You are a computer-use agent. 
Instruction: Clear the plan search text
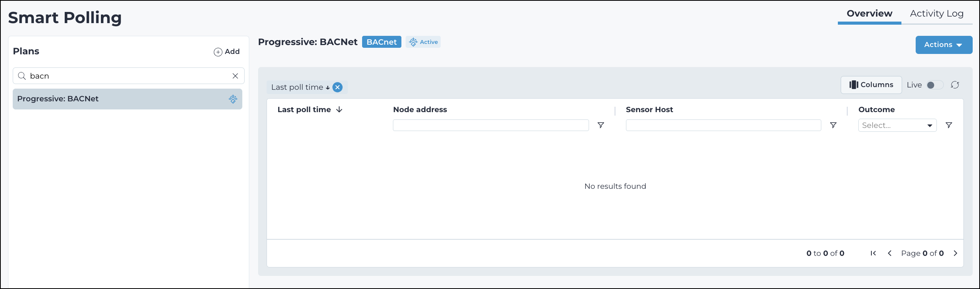tap(235, 76)
